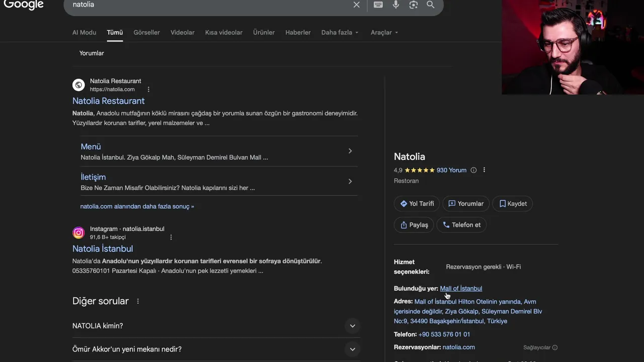The image size is (644, 362).
Task: Click the "Telefon et" call button
Action: (461, 225)
